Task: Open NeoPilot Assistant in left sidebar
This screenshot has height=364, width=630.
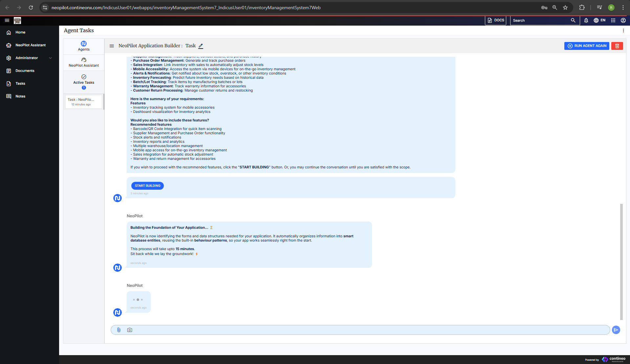Action: point(31,45)
